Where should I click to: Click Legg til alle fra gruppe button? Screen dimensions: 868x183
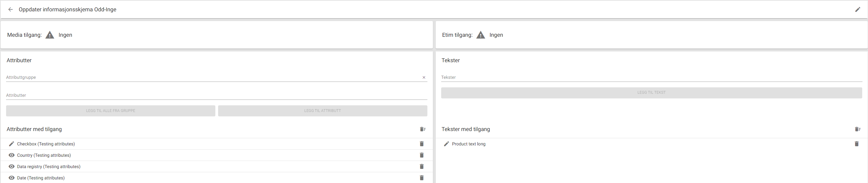point(111,111)
